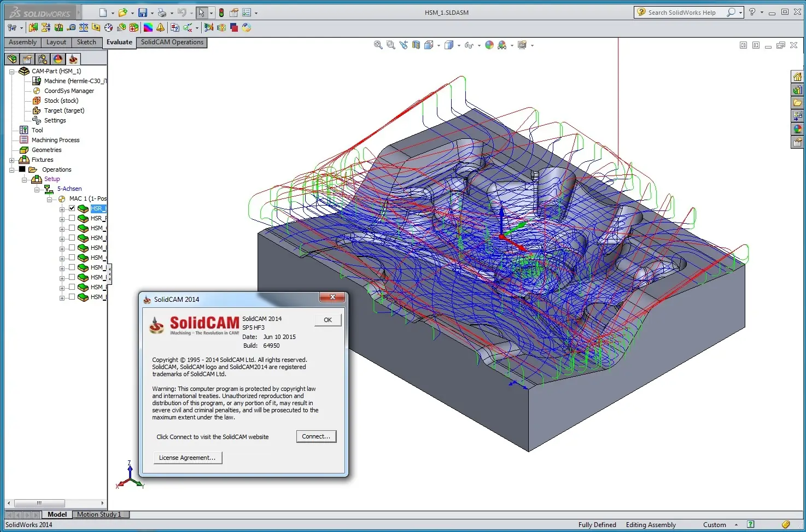806x532 pixels.
Task: Check the sixth operation HSM checkbox
Action: tap(72, 258)
